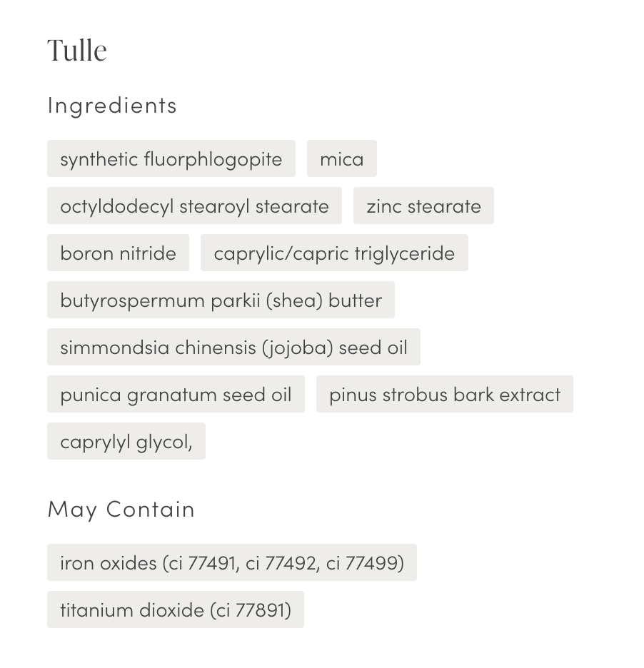This screenshot has height=668, width=644.
Task: Select the caprylic/capric triglyceride tag
Action: click(x=334, y=253)
